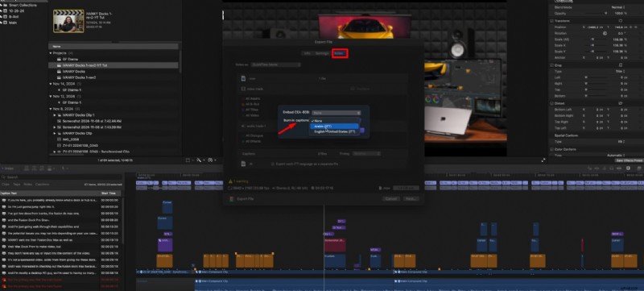This screenshot has width=644, height=291.
Task: Click the Transform on-screen controls icon
Action: click(x=621, y=20)
